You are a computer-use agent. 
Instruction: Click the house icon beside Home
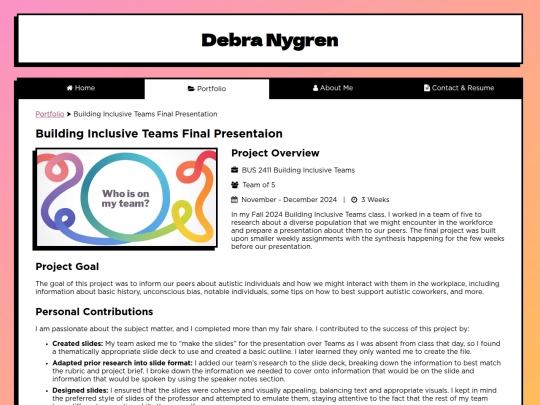pos(70,88)
